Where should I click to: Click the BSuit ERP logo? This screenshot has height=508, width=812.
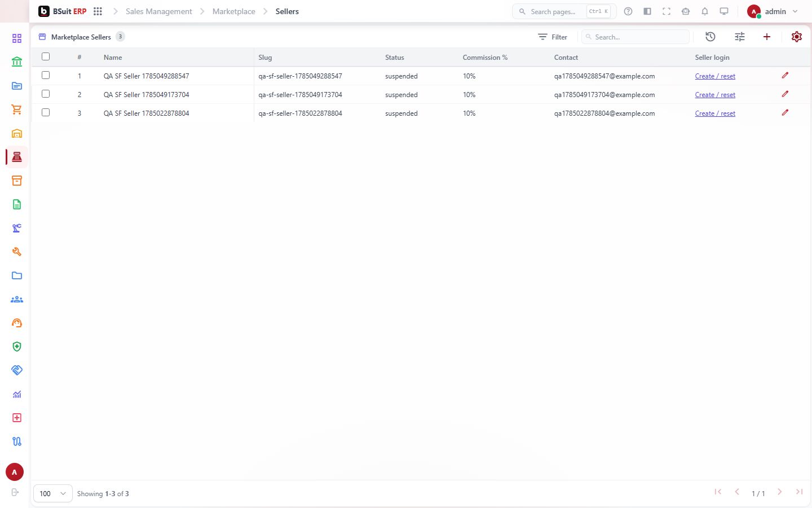click(63, 11)
